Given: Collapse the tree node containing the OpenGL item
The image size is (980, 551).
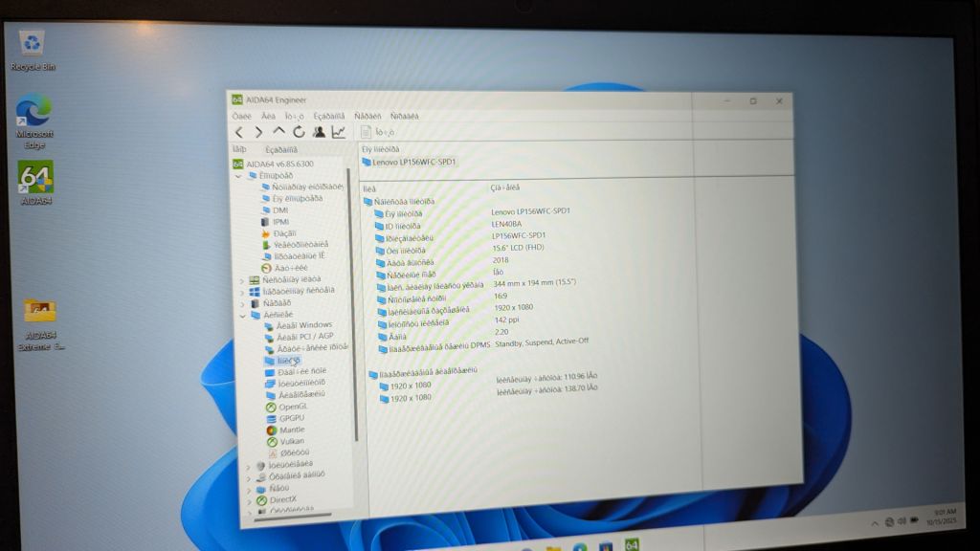Looking at the screenshot, I should tap(242, 316).
